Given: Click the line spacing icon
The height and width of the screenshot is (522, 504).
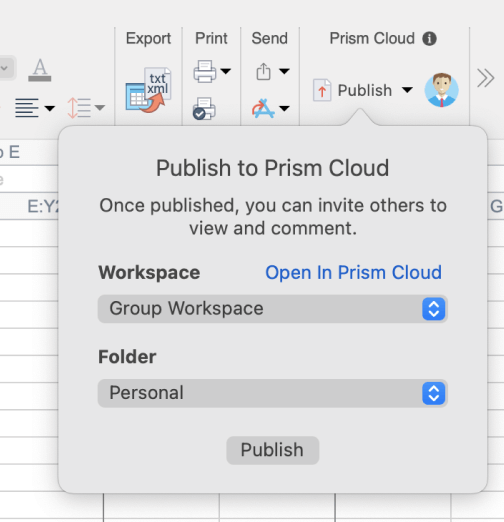Looking at the screenshot, I should click(x=79, y=108).
